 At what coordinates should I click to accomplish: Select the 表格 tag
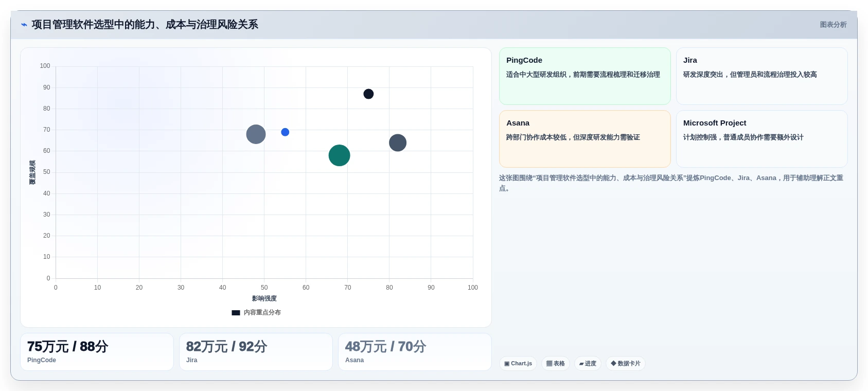[x=556, y=364]
